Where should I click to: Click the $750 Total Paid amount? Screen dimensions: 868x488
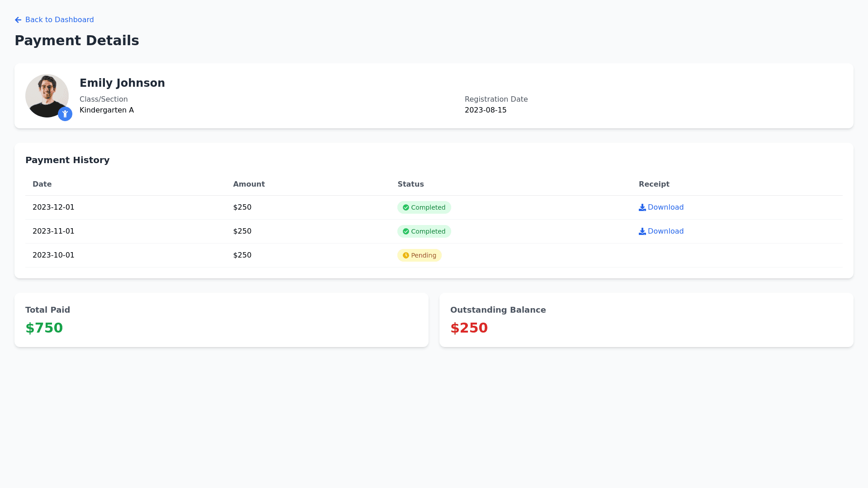(44, 328)
